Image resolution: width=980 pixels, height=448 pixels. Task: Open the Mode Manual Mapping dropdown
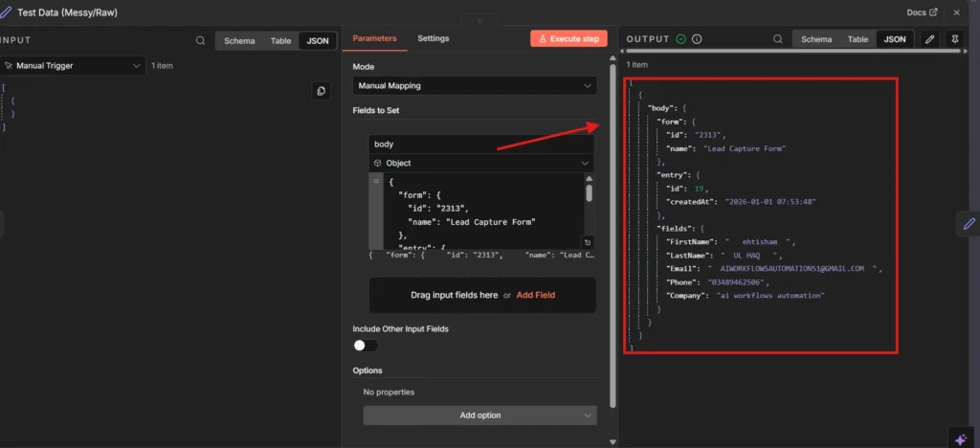pos(474,85)
